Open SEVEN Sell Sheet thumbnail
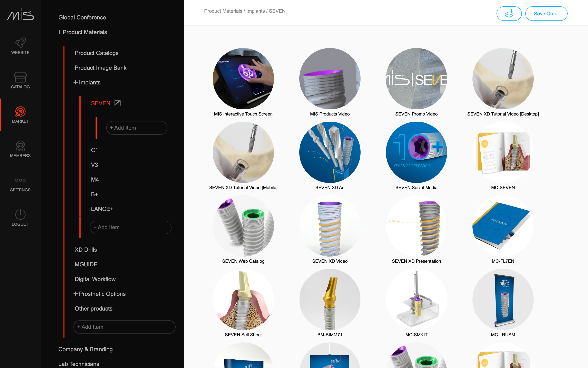The height and width of the screenshot is (368, 588). click(x=243, y=300)
